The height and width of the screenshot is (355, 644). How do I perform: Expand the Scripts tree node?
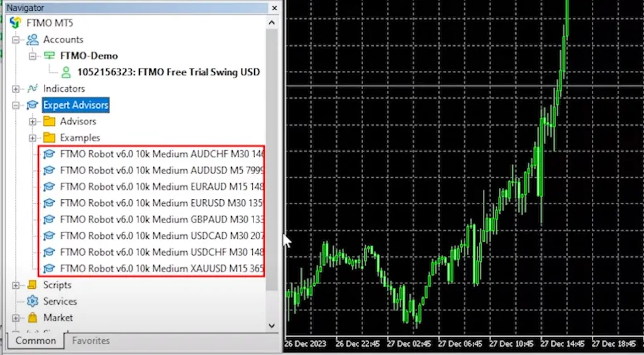click(x=16, y=285)
